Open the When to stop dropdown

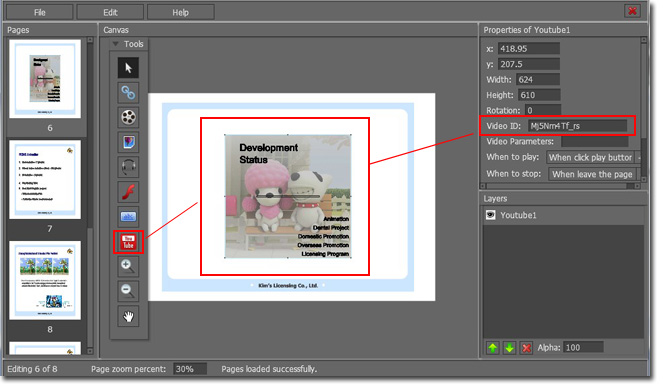595,174
